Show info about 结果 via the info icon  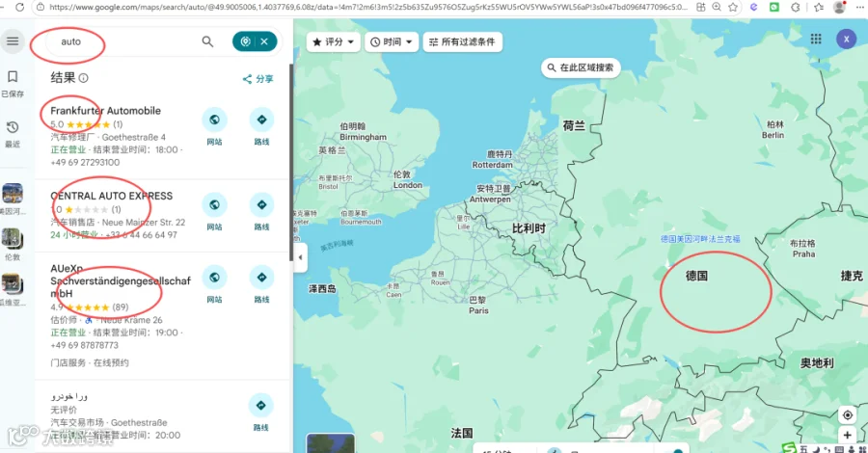(84, 78)
